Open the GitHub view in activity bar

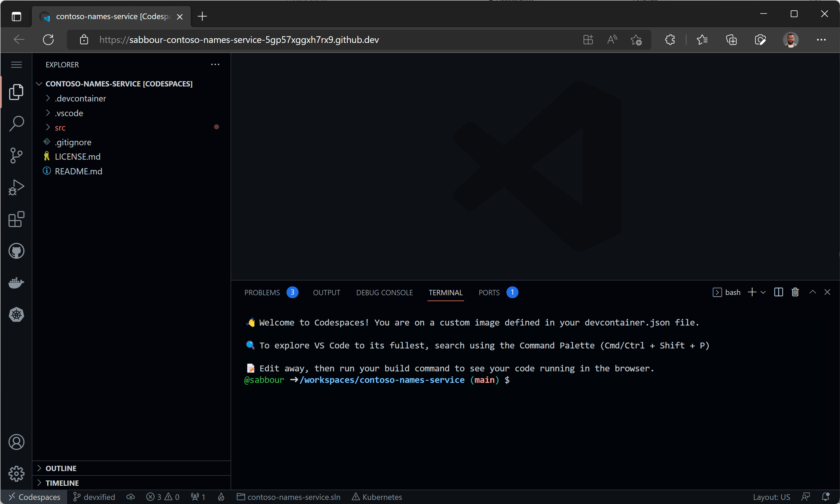tap(16, 251)
